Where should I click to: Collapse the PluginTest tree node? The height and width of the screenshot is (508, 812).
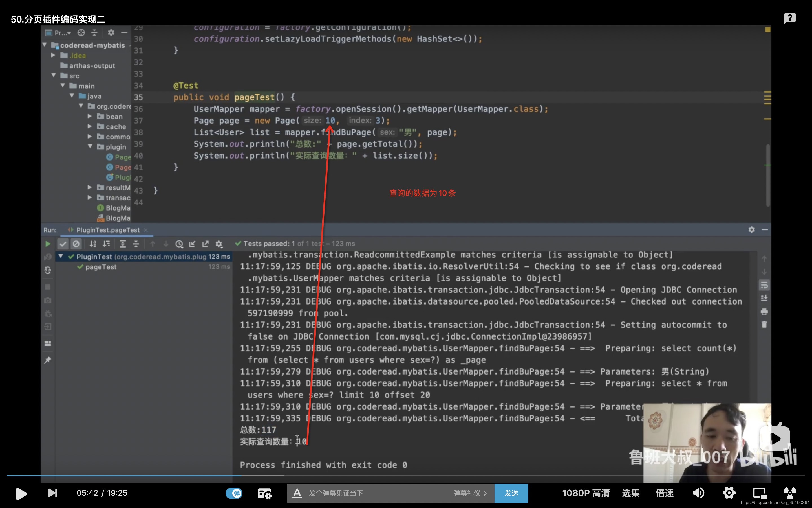pyautogui.click(x=61, y=256)
